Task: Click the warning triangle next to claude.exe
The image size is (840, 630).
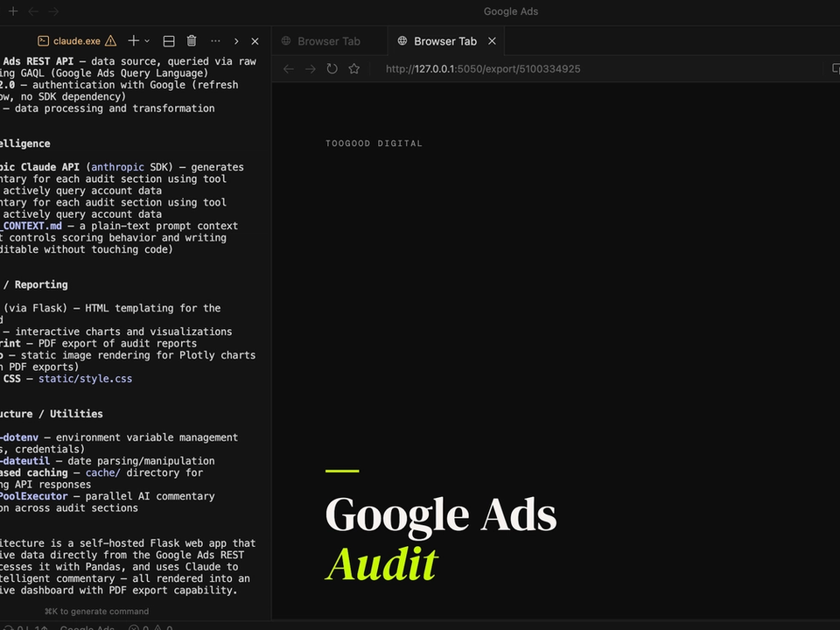Action: [x=110, y=41]
